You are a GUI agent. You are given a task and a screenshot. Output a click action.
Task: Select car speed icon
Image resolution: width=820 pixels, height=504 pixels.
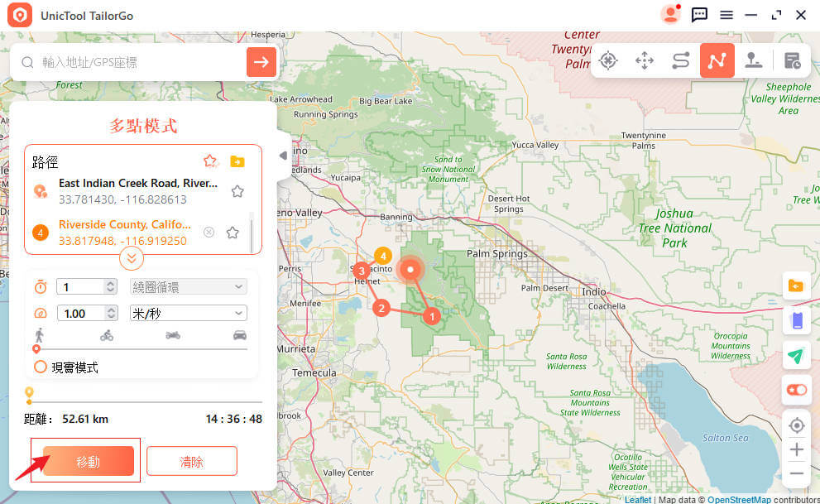pyautogui.click(x=240, y=335)
